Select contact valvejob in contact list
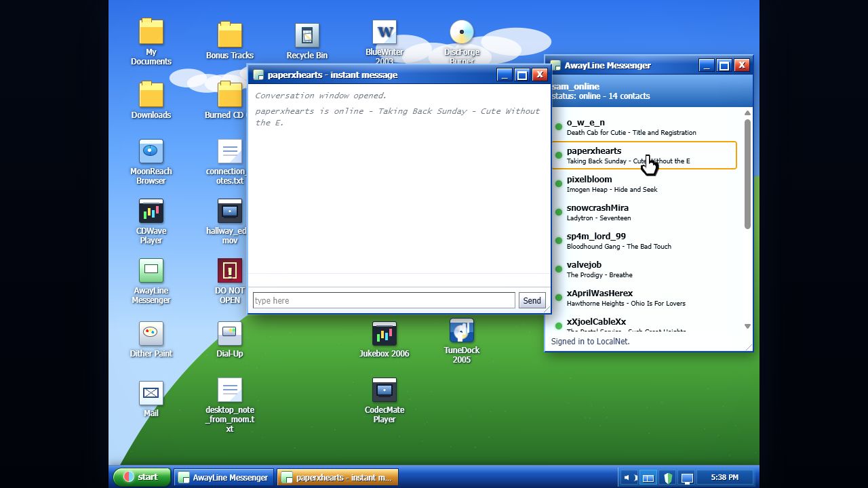868x488 pixels. click(x=644, y=269)
